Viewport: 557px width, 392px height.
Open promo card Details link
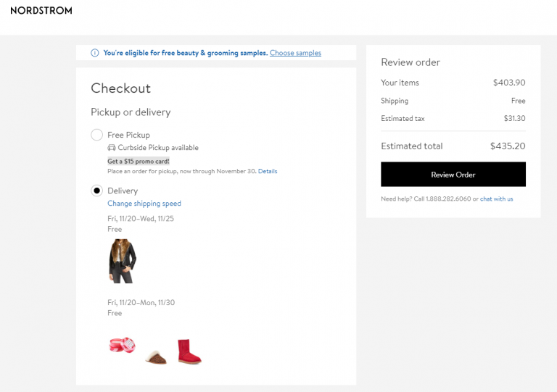(268, 171)
